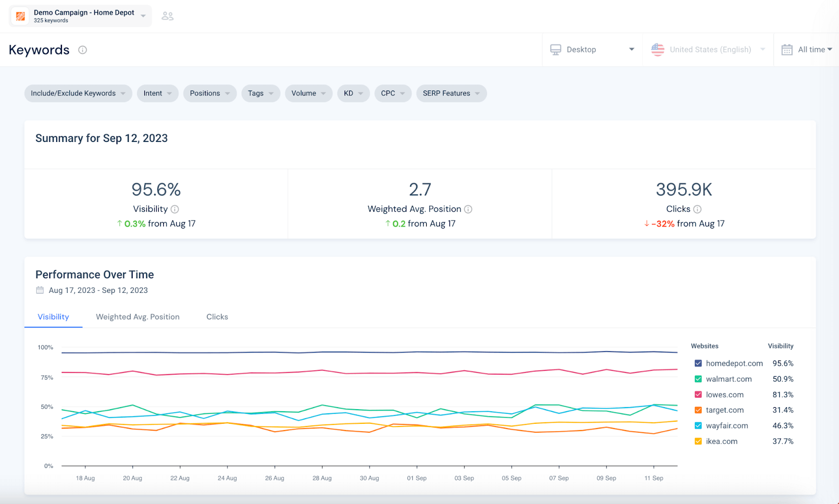Toggle the walmart.com checkbox
839x504 pixels.
(x=698, y=379)
